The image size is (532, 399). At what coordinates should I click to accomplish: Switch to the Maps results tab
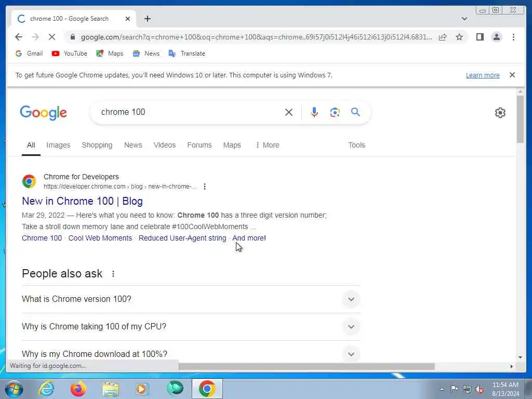[x=232, y=145]
